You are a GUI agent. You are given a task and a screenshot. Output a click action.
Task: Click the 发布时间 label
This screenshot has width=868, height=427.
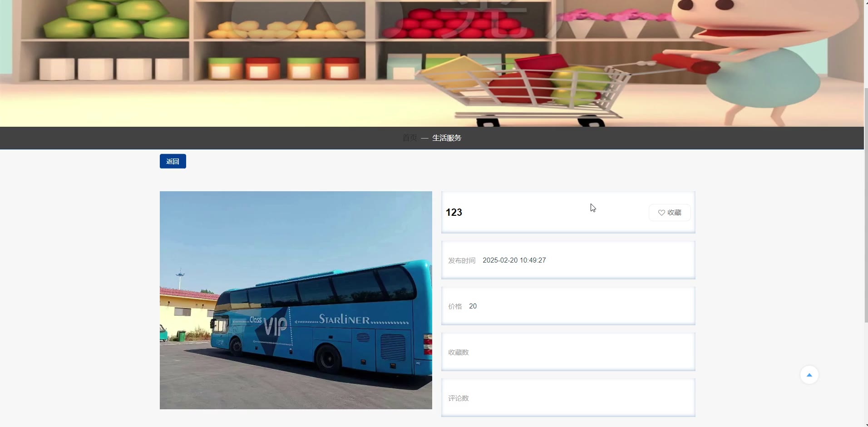(462, 260)
